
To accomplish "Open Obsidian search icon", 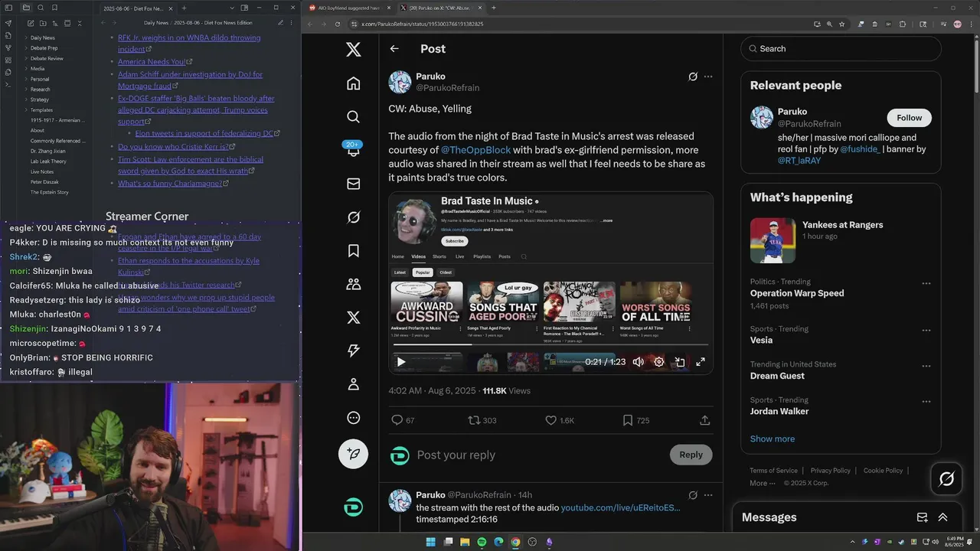I will point(41,8).
